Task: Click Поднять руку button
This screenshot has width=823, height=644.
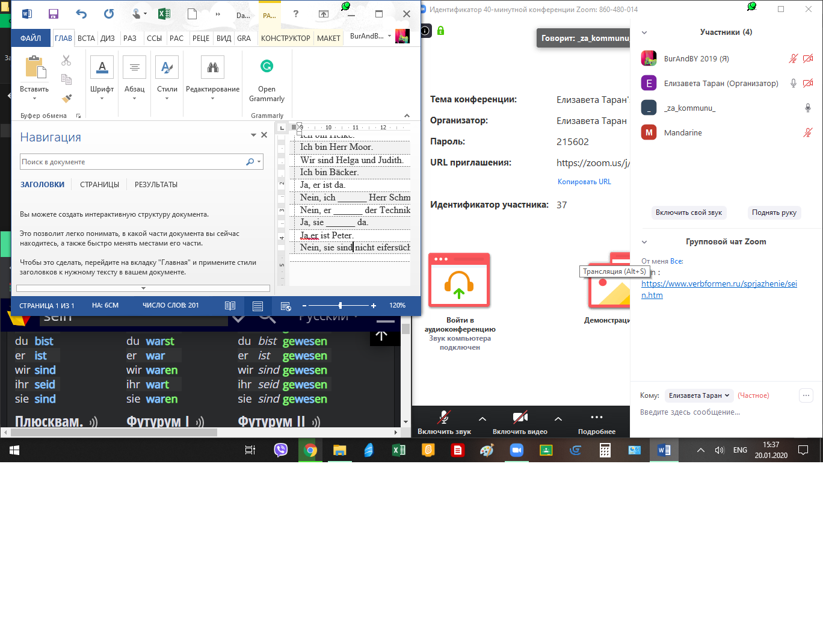Action: [x=774, y=212]
